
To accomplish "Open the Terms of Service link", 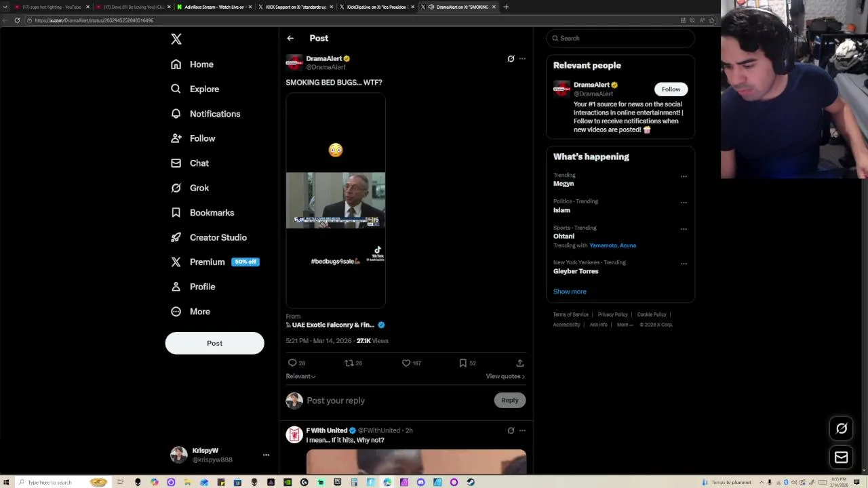I will [571, 314].
